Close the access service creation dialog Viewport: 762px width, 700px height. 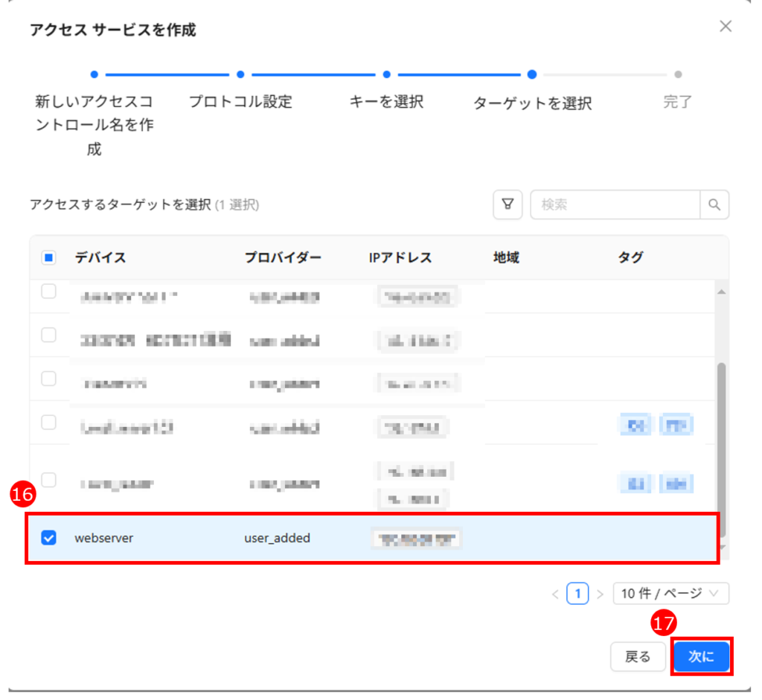click(726, 27)
